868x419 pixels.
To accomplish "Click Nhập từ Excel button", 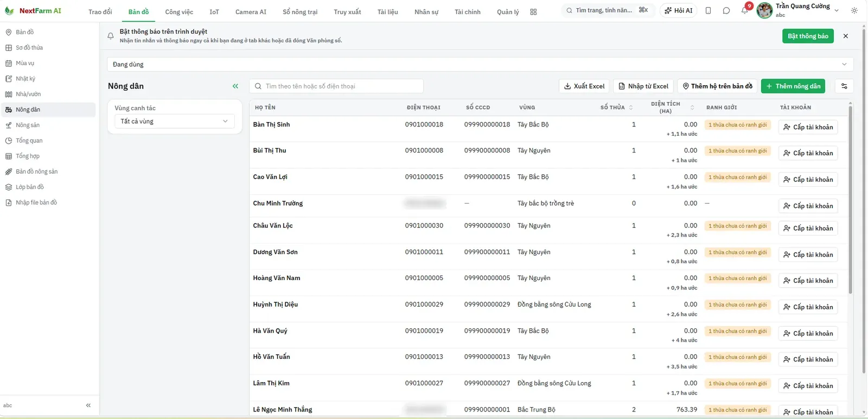I will coord(643,86).
